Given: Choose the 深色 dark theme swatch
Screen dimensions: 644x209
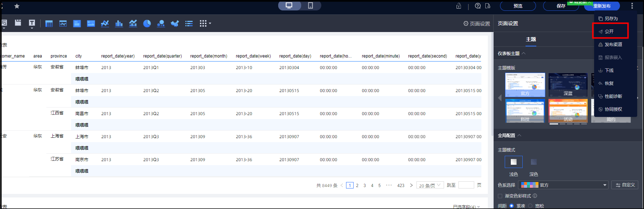Looking at the screenshot, I should click(x=533, y=162).
